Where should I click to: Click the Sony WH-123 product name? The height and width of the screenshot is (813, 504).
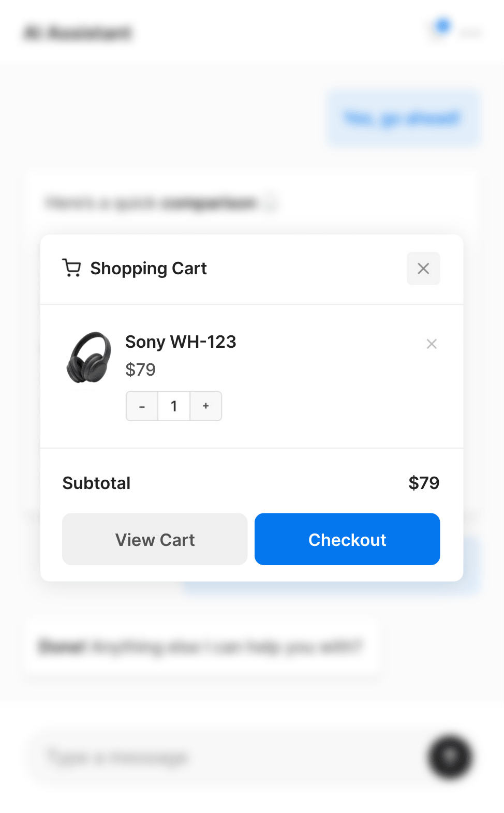pyautogui.click(x=180, y=342)
